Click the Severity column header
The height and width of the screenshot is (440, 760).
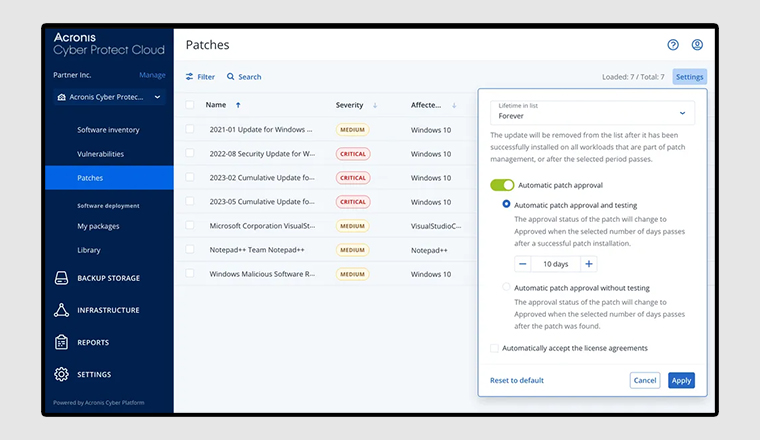349,105
